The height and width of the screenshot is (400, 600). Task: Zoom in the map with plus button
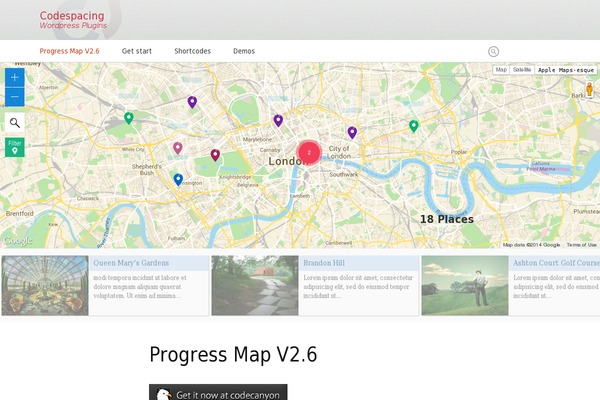pyautogui.click(x=15, y=78)
